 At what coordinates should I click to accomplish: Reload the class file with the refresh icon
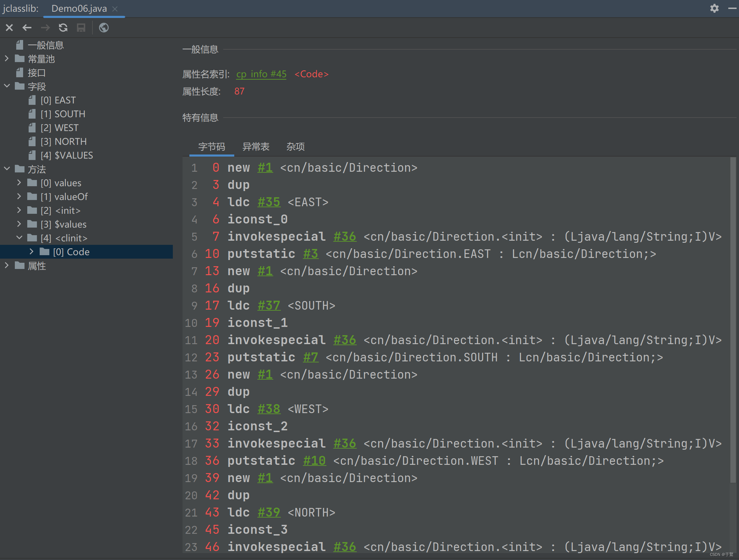[63, 28]
